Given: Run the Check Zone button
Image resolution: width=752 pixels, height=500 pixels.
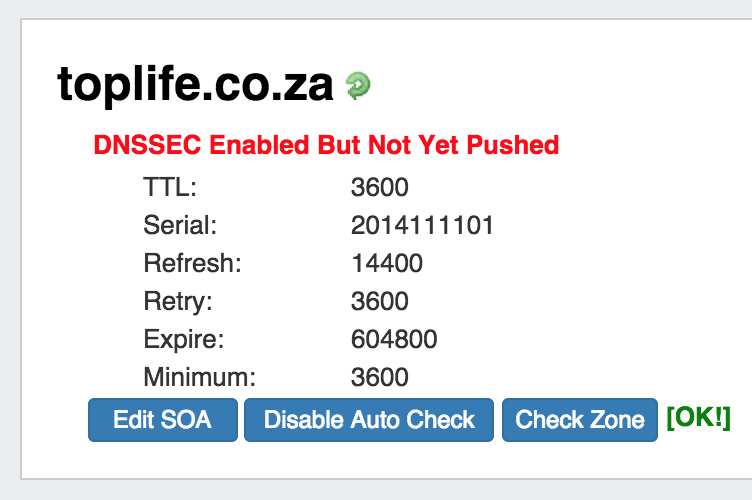Looking at the screenshot, I should coord(580,420).
